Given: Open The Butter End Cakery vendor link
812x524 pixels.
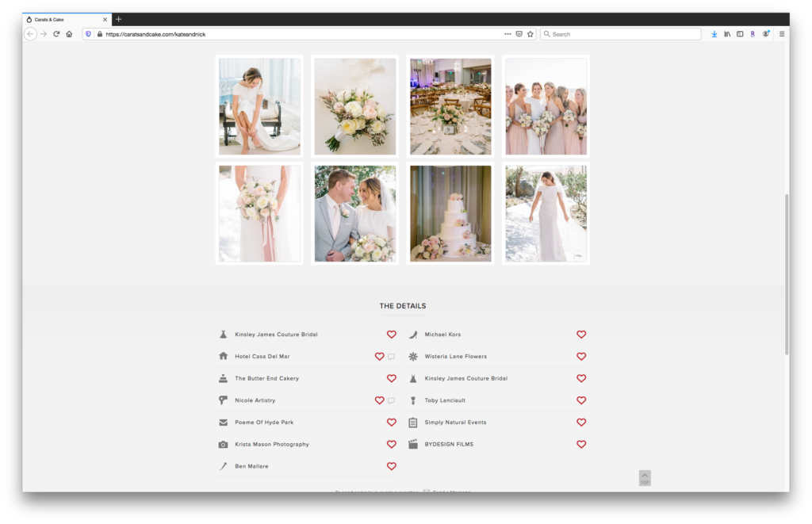Looking at the screenshot, I should coord(266,378).
